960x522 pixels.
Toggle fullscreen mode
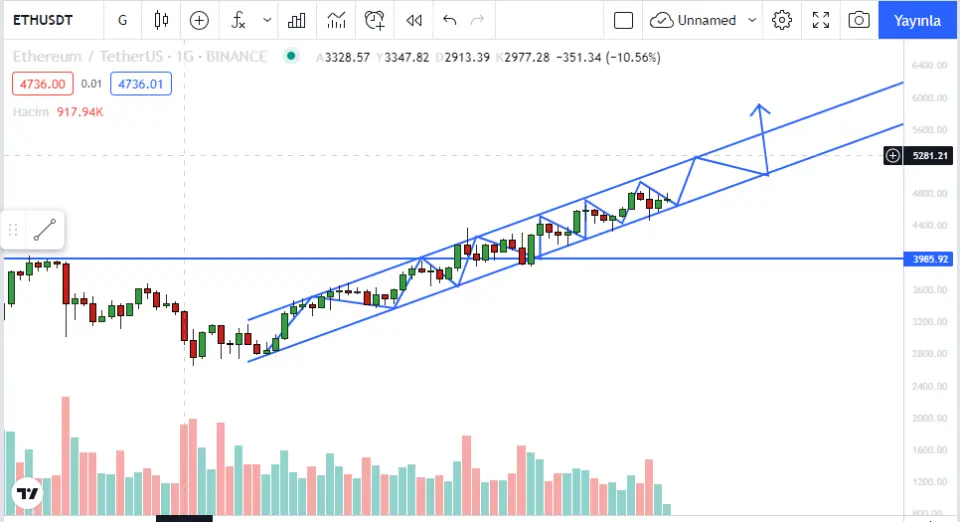pyautogui.click(x=821, y=20)
